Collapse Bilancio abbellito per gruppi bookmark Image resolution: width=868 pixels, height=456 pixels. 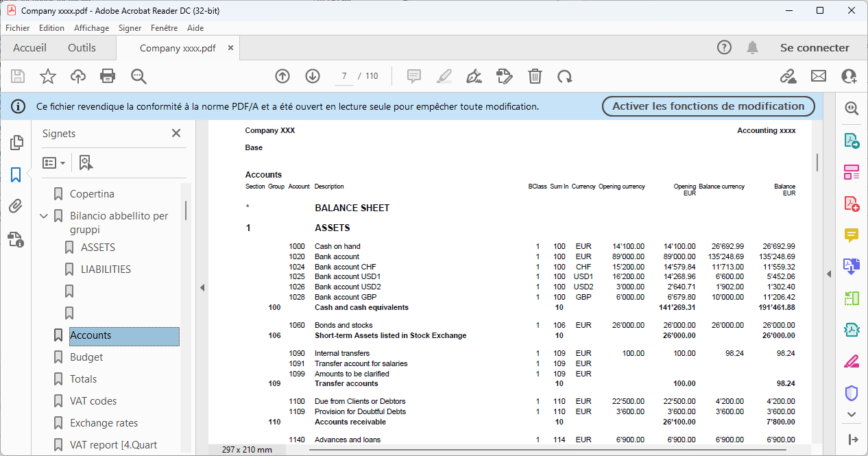44,216
